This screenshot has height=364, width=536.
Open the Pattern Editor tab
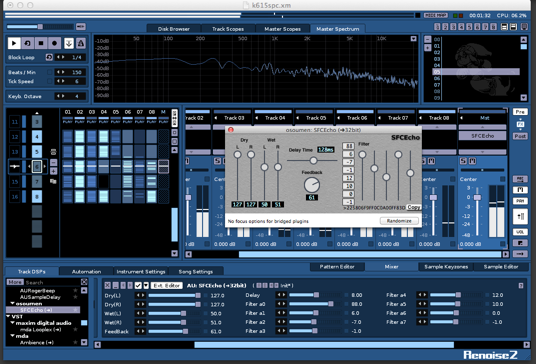[337, 267]
